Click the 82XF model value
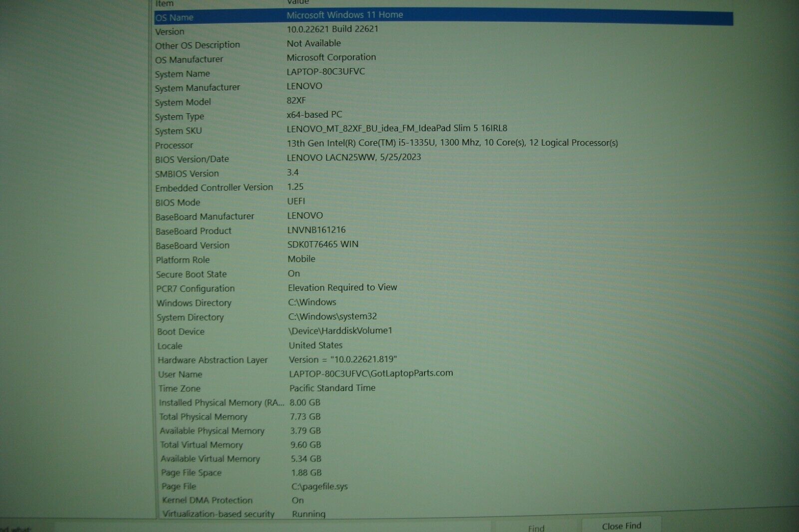This screenshot has height=532, width=799. (x=296, y=100)
